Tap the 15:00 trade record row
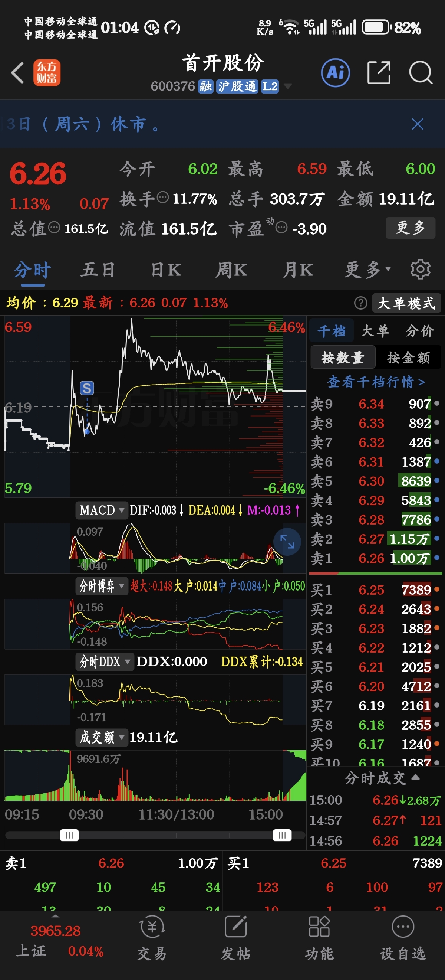This screenshot has width=445, height=980. pos(375,800)
